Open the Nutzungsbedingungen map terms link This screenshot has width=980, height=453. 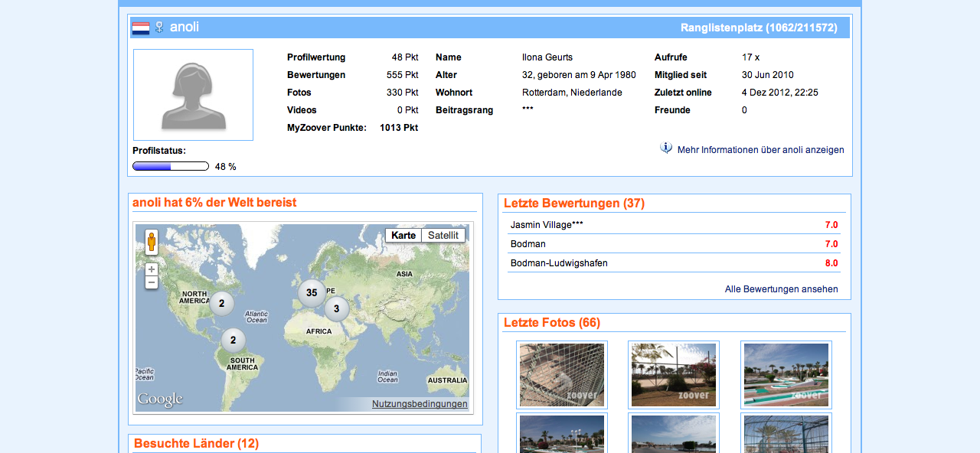click(x=419, y=404)
